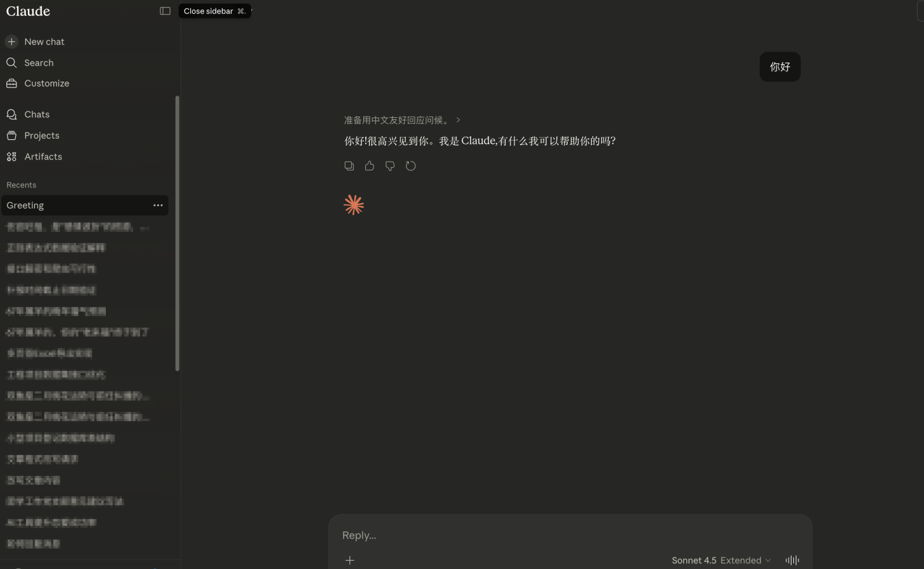Click the plus attachment icon in reply box
Viewport: 924px width, 569px height.
349,560
